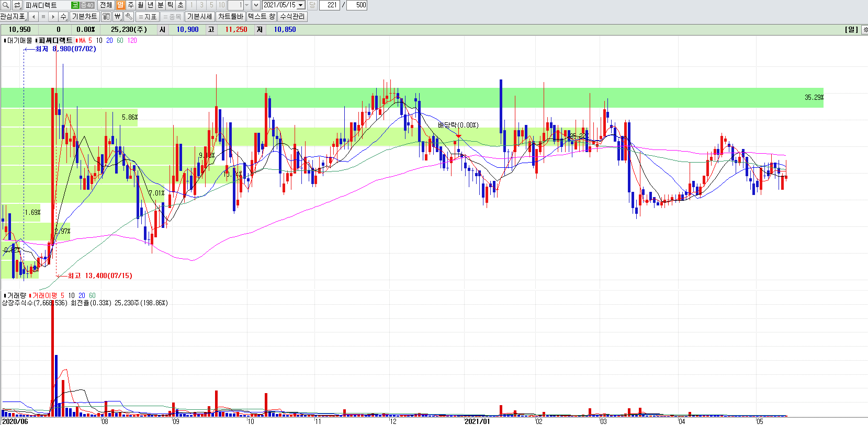The height and width of the screenshot is (425, 868).
Task: Click the [일] period label at right
Action: pos(852,30)
